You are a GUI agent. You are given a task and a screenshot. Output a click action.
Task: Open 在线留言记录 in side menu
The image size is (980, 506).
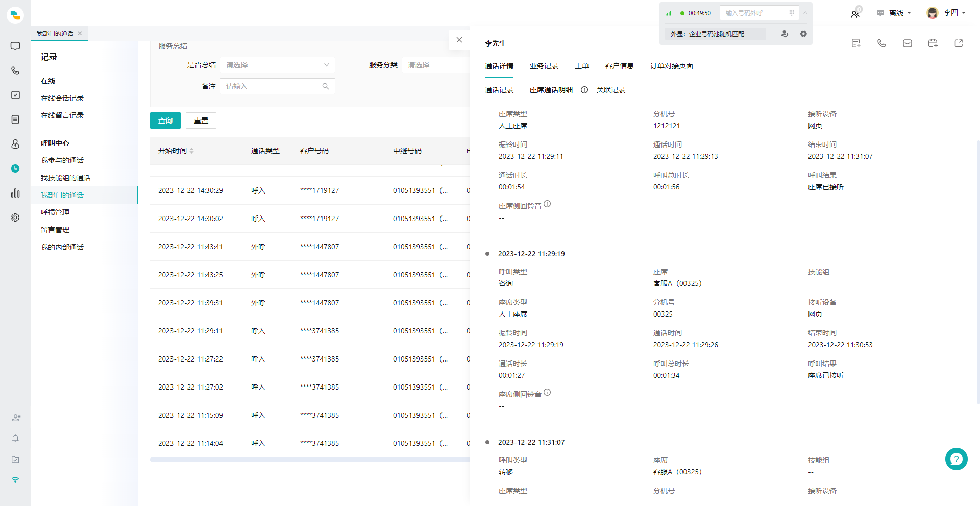coord(62,115)
